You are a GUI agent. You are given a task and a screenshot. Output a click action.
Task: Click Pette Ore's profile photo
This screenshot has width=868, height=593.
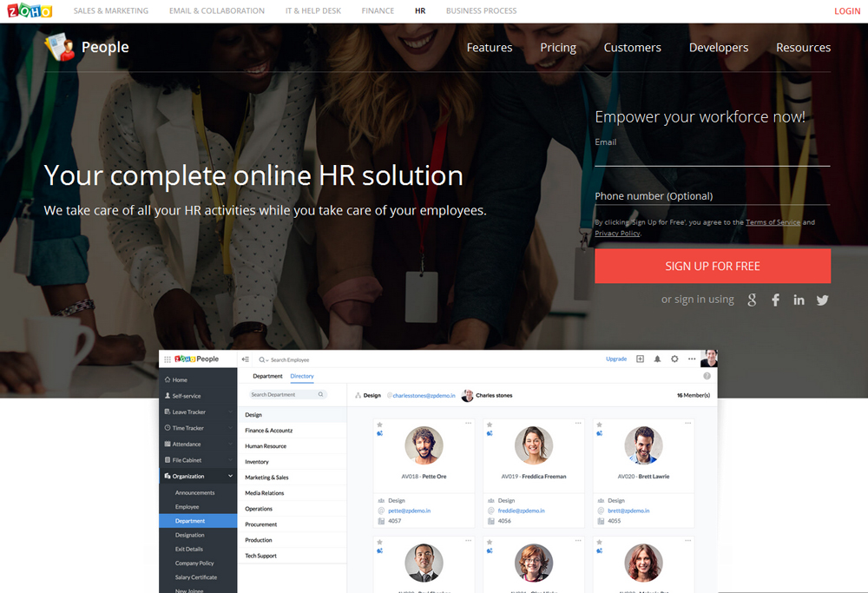(x=424, y=445)
